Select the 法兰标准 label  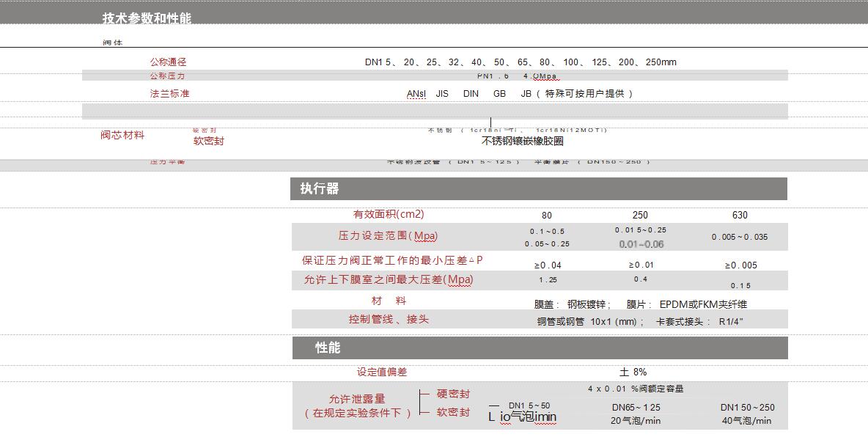pos(169,94)
